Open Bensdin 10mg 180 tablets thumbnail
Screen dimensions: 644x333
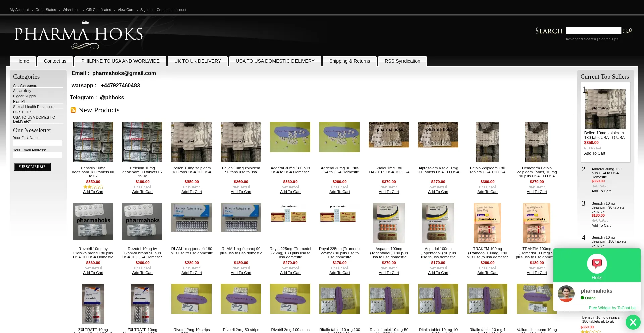pyautogui.click(x=93, y=142)
